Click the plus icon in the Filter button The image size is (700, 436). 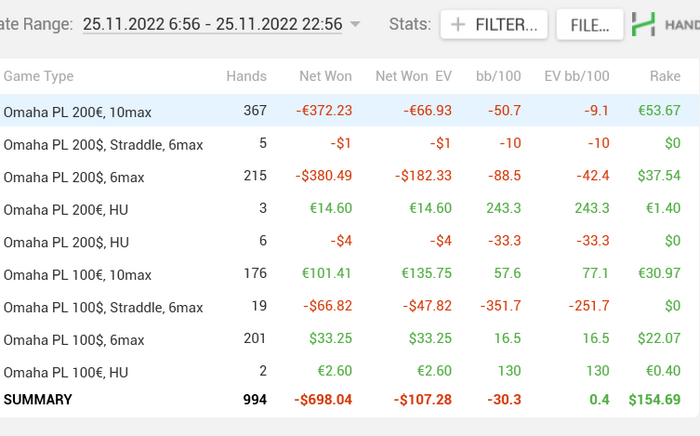click(x=459, y=25)
